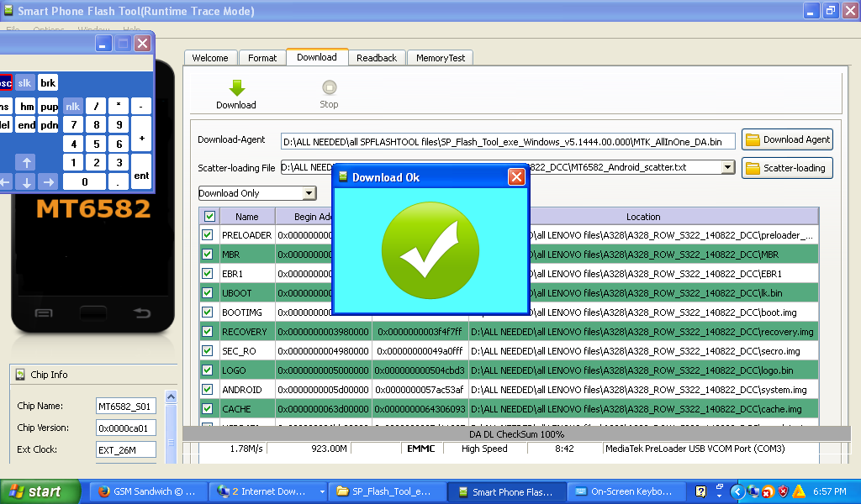Open SP_Flash_Tool folder from taskbar
This screenshot has width=861, height=504.
tap(387, 491)
